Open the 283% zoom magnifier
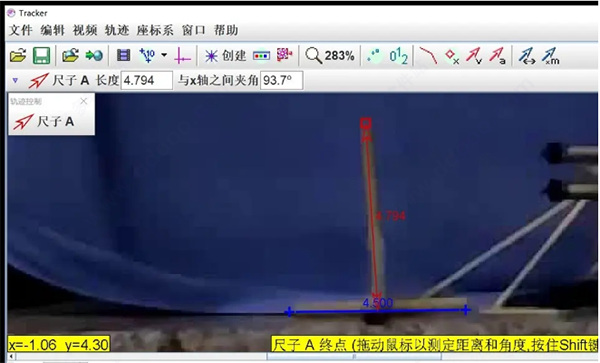Viewport: 600px width, 363px height. (329, 56)
